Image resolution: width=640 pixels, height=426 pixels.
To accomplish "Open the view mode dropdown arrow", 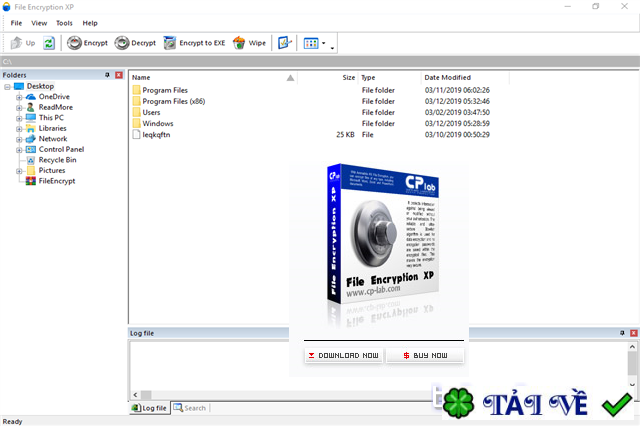I will pyautogui.click(x=324, y=43).
